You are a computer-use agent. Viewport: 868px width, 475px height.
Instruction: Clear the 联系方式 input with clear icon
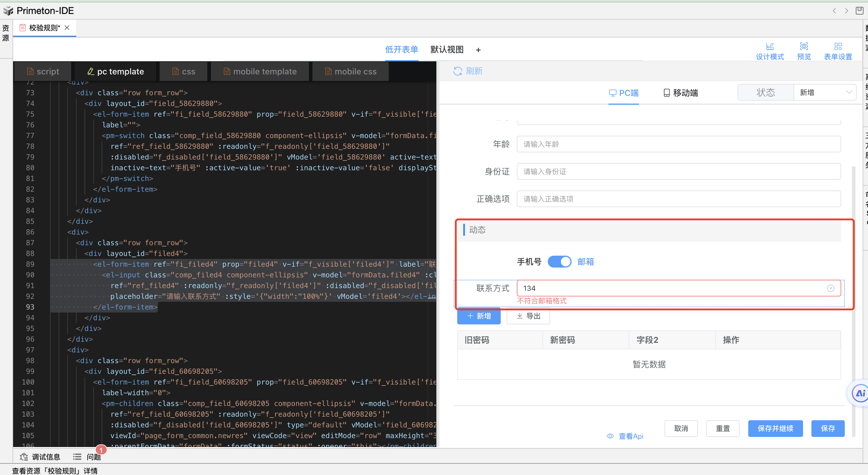point(830,288)
